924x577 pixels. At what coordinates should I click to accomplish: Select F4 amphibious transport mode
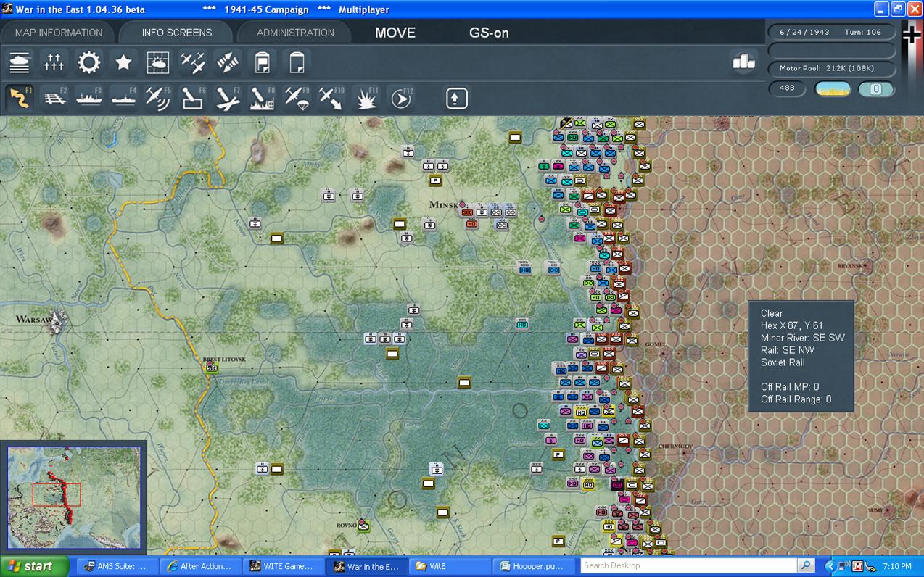tap(123, 98)
